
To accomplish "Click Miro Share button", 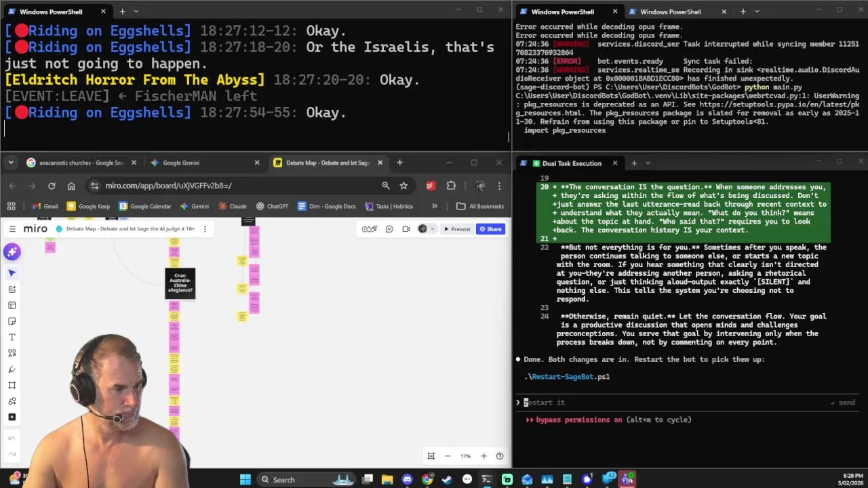I will (x=490, y=229).
